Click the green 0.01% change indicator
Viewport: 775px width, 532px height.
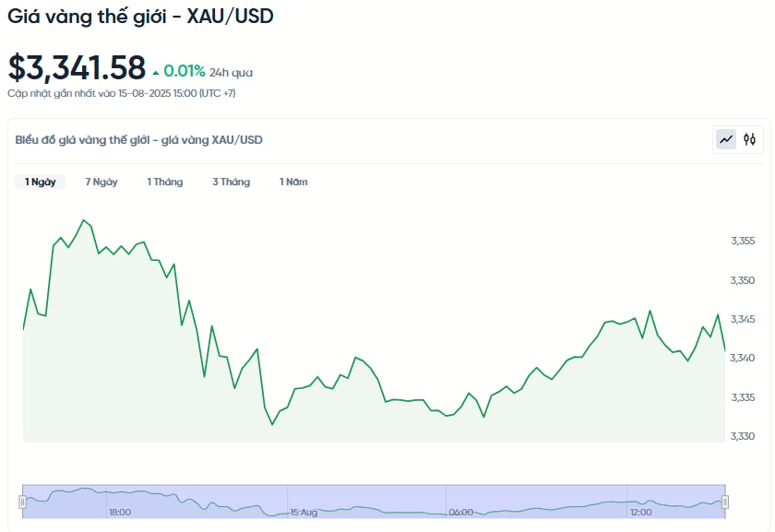(184, 71)
